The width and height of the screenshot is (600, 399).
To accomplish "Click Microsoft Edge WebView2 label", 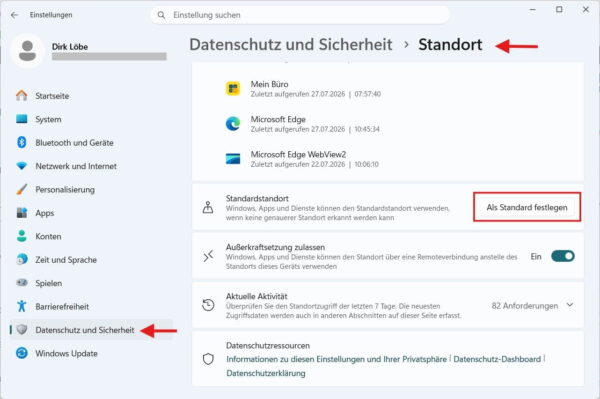I will tap(298, 154).
